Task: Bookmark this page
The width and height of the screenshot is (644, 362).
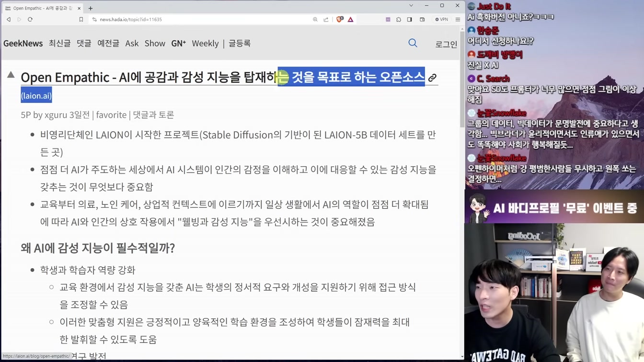Action: pos(81,20)
